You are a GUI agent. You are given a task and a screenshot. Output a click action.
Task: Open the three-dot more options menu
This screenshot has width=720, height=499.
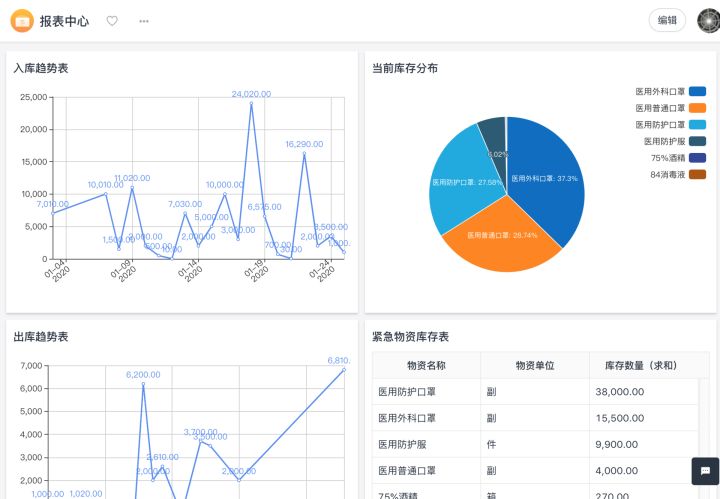(144, 21)
